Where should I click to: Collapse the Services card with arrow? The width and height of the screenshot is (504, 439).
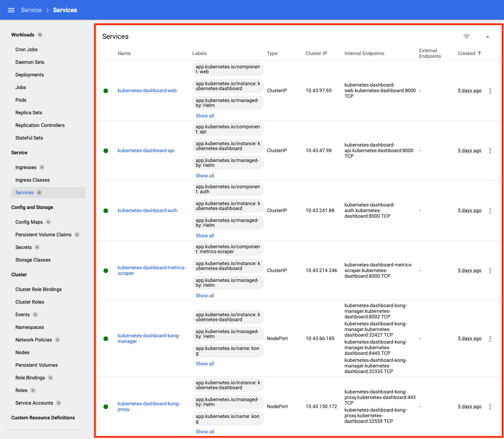(x=487, y=37)
